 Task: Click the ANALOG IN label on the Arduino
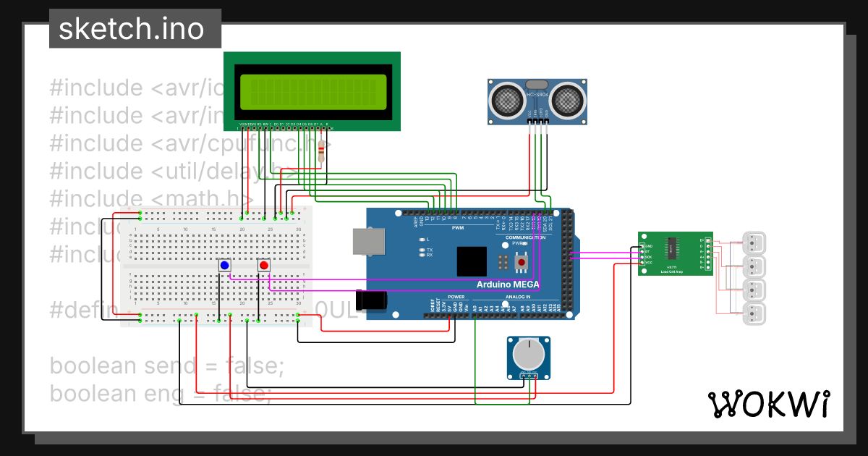[519, 297]
